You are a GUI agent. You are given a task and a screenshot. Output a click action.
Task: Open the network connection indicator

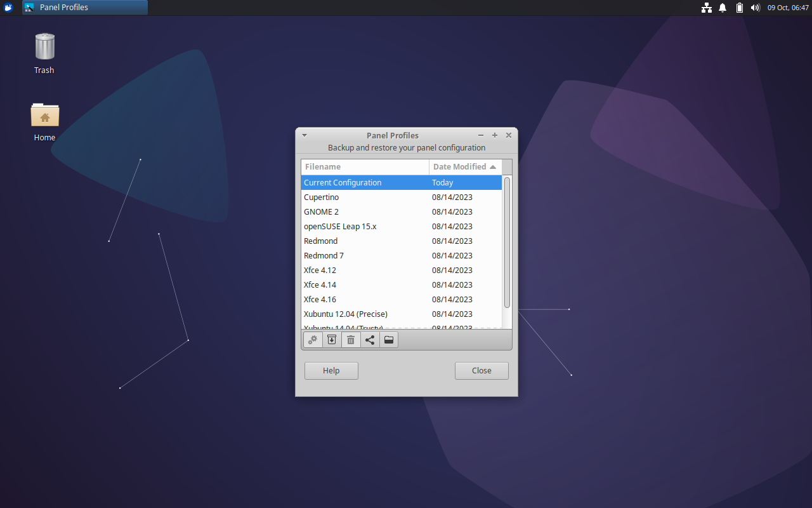706,8
